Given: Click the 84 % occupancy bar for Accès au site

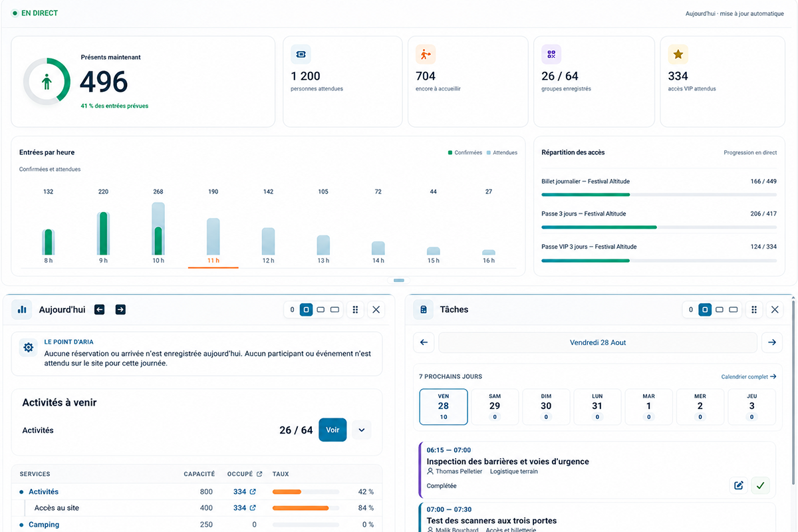Looking at the screenshot, I should pyautogui.click(x=306, y=508).
